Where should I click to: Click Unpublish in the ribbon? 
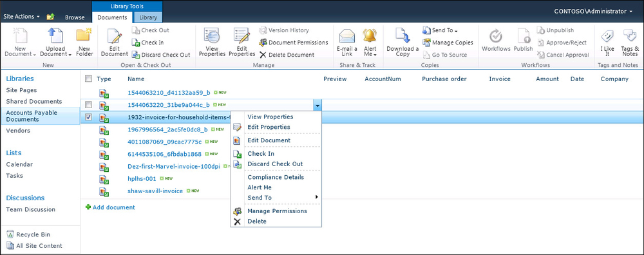555,30
